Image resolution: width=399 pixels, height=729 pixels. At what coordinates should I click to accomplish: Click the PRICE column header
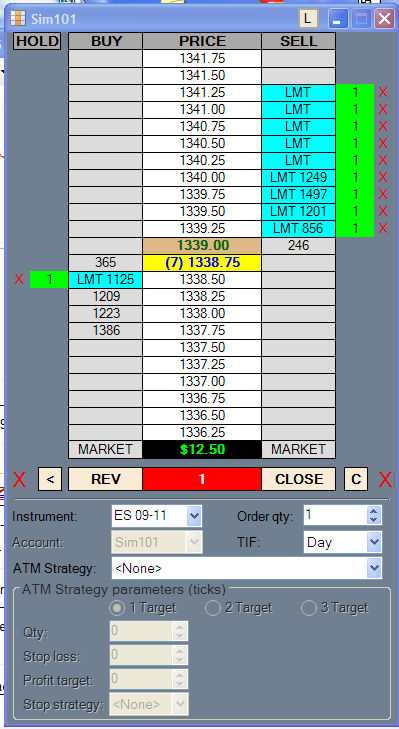(x=202, y=41)
